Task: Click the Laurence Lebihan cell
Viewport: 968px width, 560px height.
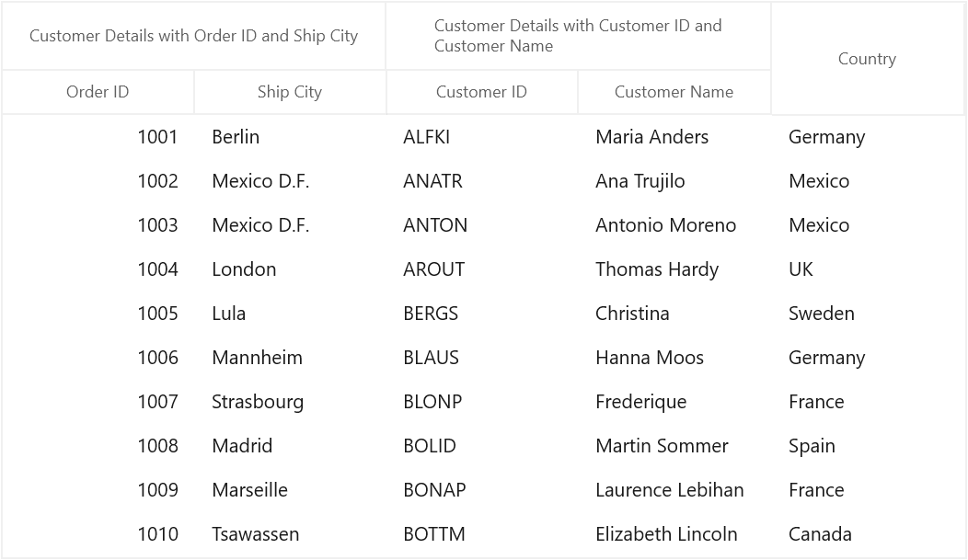Action: (674, 490)
